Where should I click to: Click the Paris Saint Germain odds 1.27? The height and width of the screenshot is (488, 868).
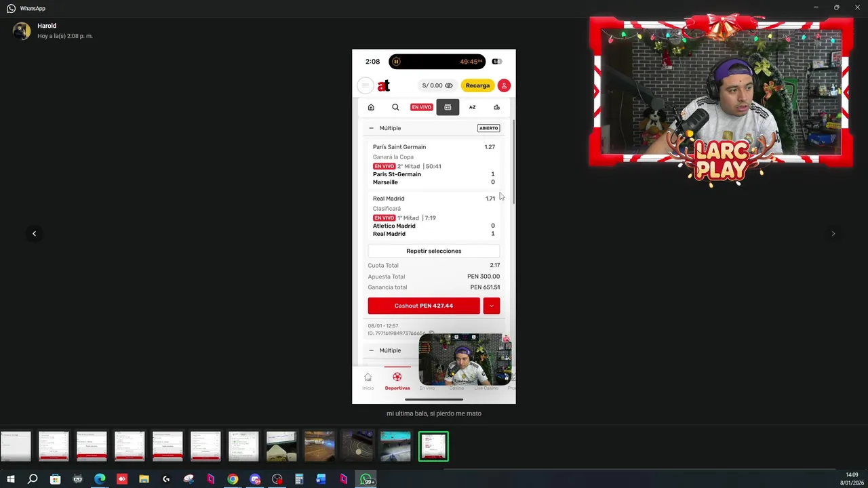coord(490,147)
